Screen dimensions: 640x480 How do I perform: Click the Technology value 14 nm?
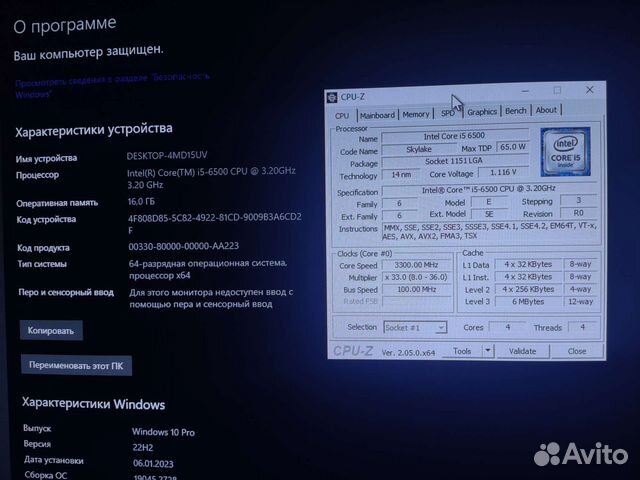pyautogui.click(x=401, y=174)
